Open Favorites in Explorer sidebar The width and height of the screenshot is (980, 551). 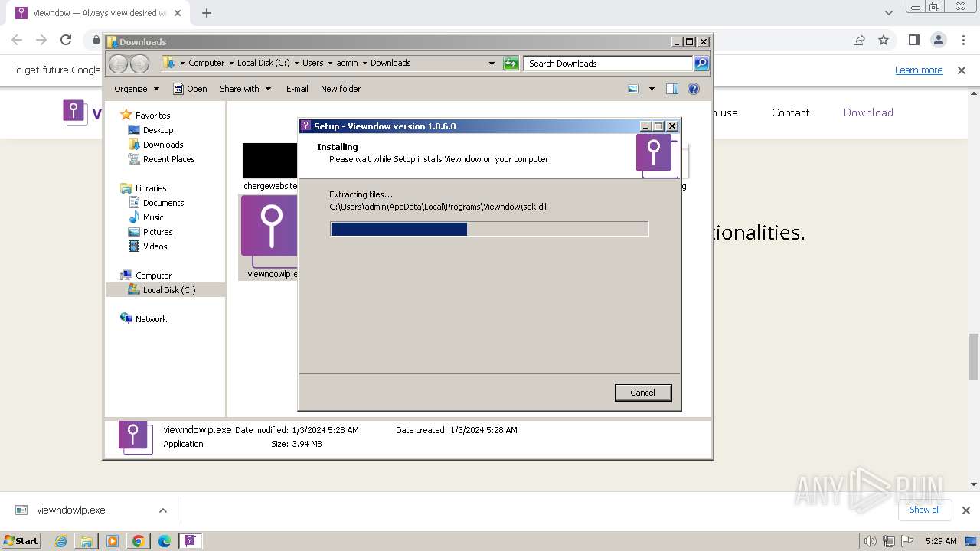[152, 116]
